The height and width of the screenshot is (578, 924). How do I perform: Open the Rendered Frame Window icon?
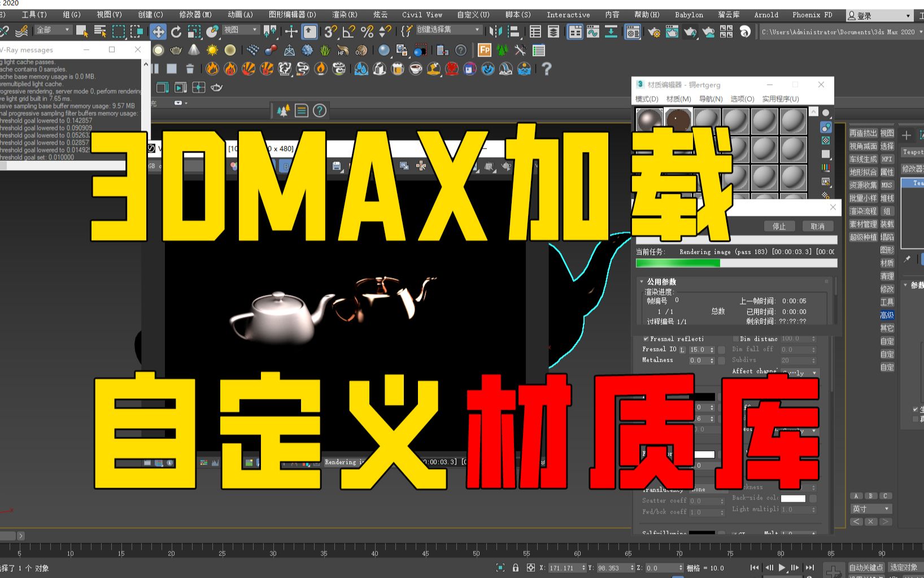pyautogui.click(x=672, y=32)
